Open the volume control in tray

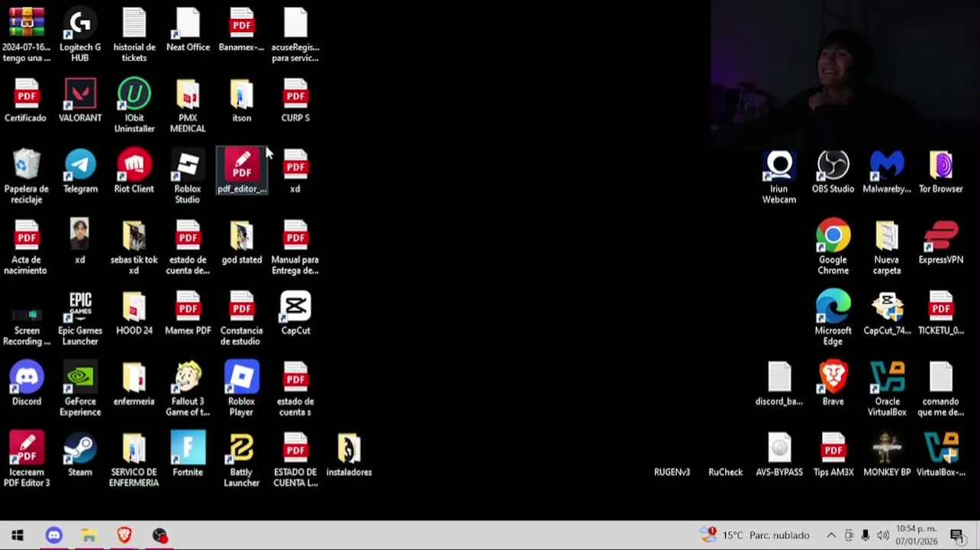click(x=882, y=535)
